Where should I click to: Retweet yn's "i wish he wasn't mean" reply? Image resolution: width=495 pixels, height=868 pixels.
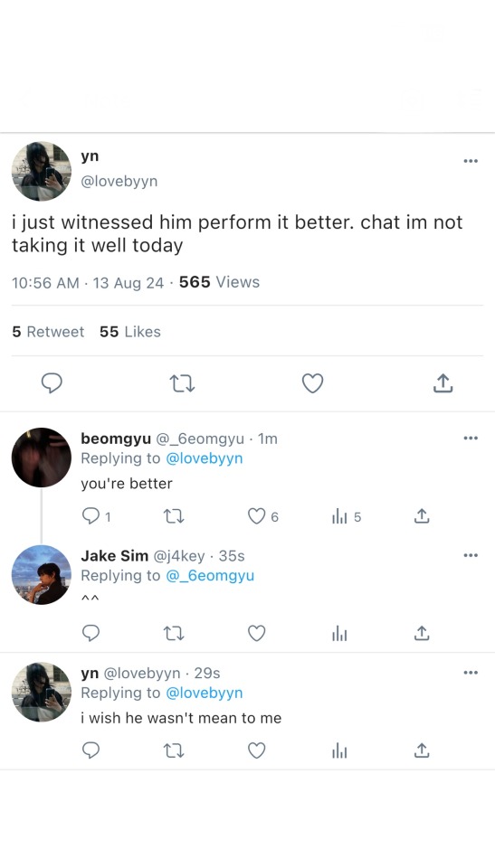click(x=174, y=750)
